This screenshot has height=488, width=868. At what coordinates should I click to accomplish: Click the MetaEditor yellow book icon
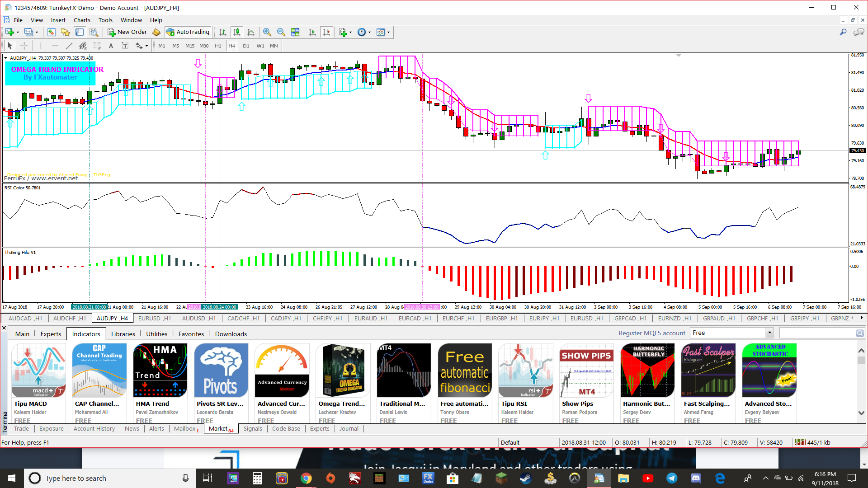[156, 32]
